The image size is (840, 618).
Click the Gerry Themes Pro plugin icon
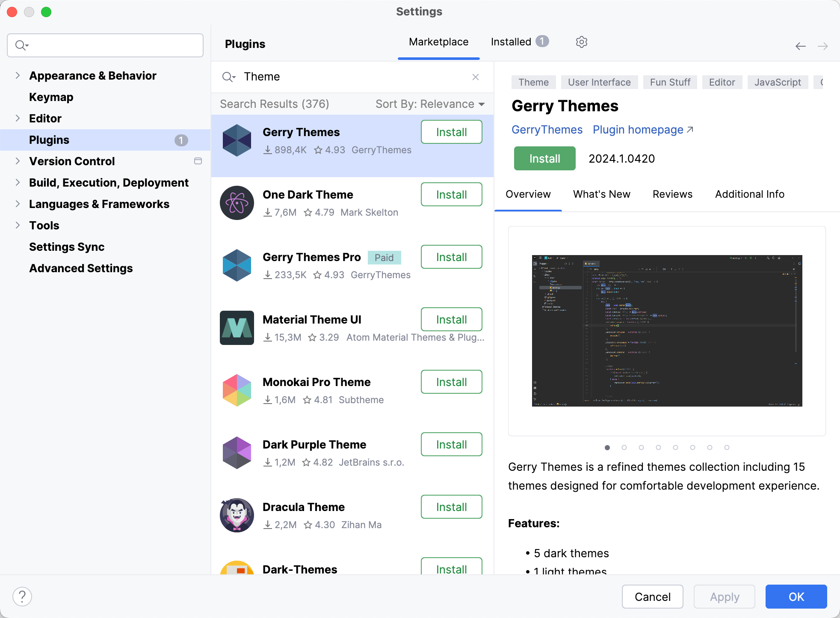(237, 266)
